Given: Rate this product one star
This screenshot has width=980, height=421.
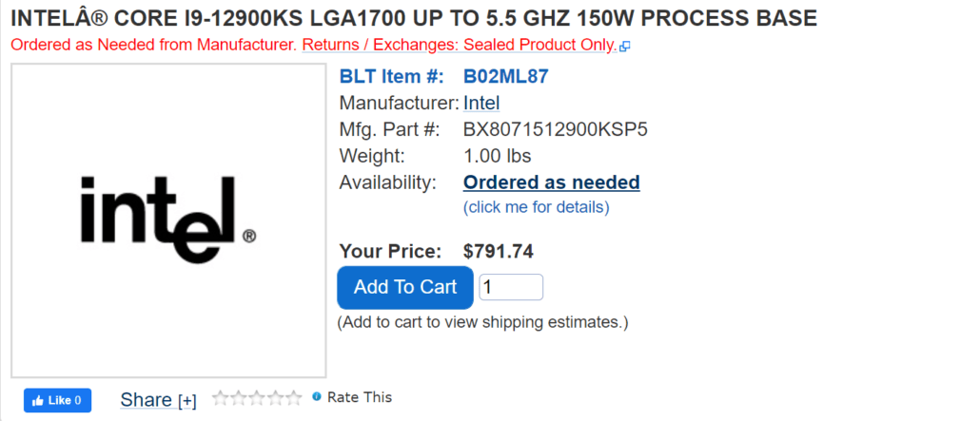Looking at the screenshot, I should point(220,398).
